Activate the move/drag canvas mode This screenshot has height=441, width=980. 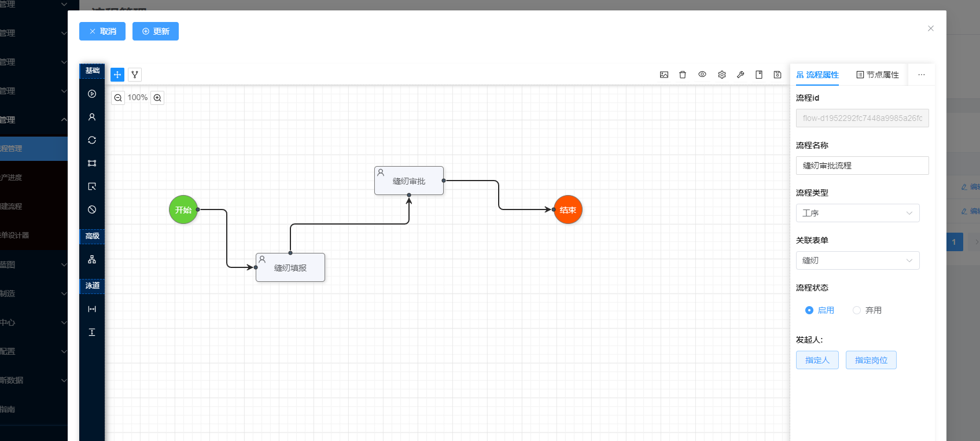pos(117,75)
